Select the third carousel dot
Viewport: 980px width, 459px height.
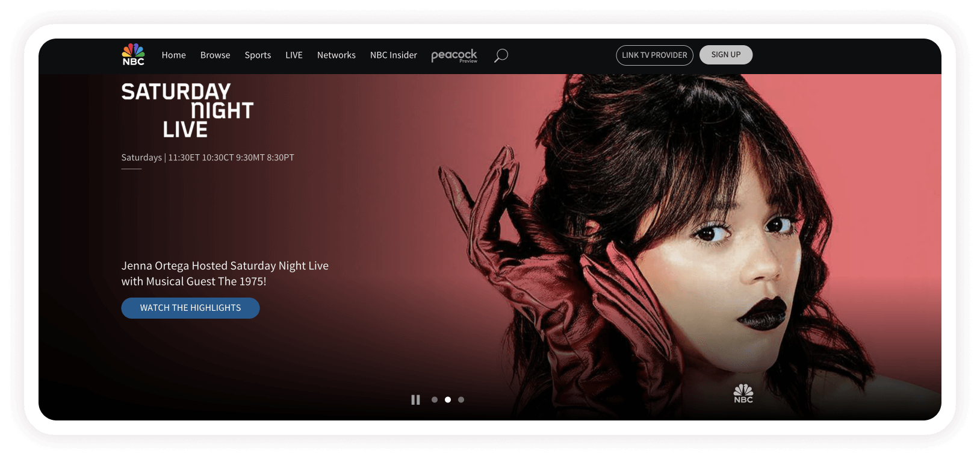coord(461,399)
